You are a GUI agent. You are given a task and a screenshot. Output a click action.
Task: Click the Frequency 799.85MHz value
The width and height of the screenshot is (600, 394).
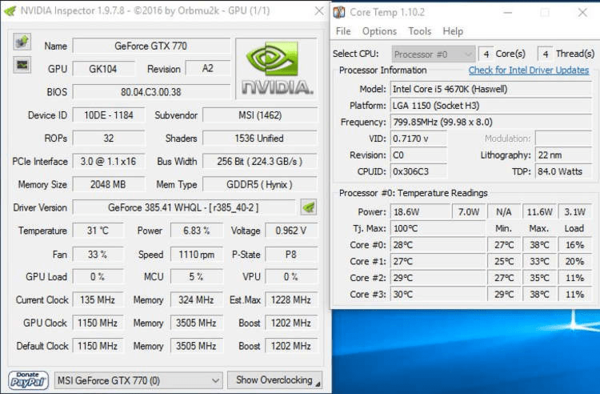[x=491, y=122]
